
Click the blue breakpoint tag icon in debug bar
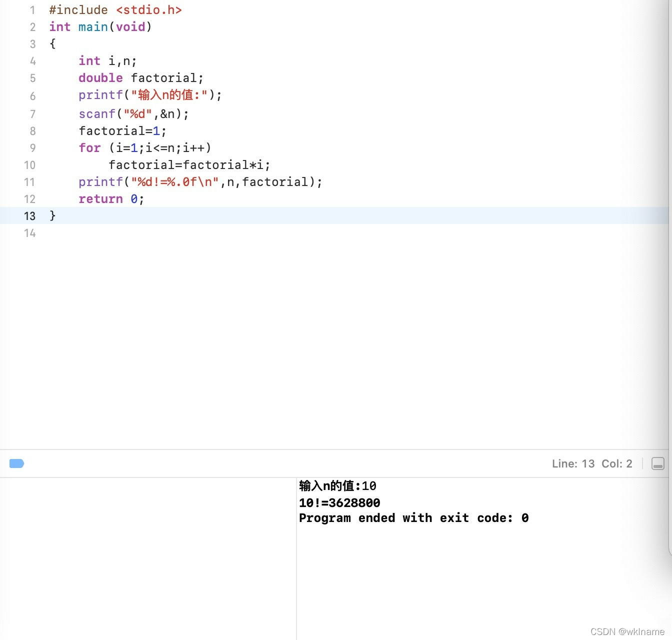[x=16, y=463]
